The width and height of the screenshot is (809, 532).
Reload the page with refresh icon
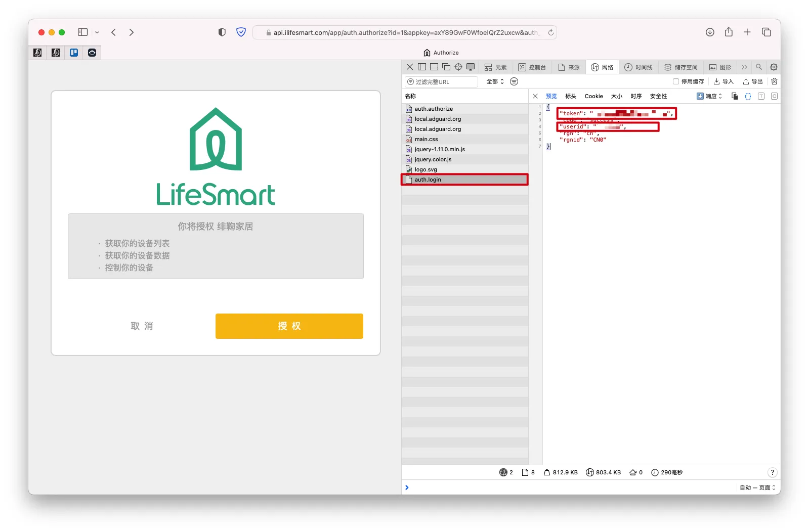click(551, 32)
